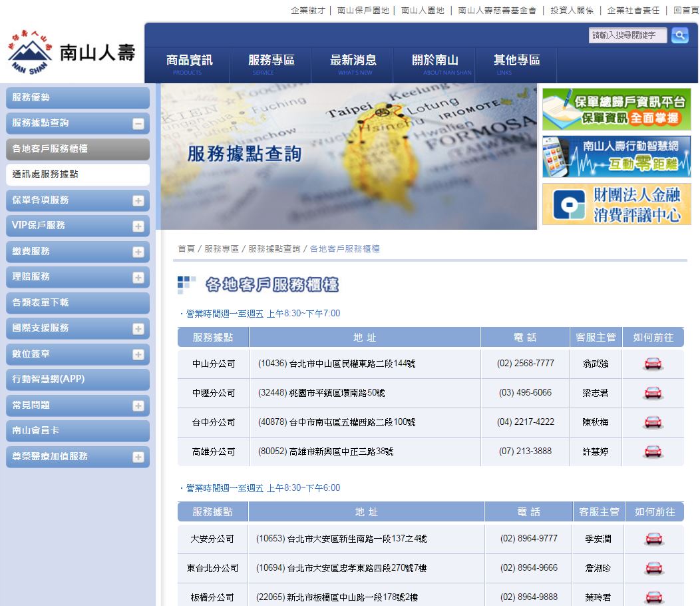The height and width of the screenshot is (606, 700).
Task: Click car directions icon for 東台北分公司
Action: [653, 568]
